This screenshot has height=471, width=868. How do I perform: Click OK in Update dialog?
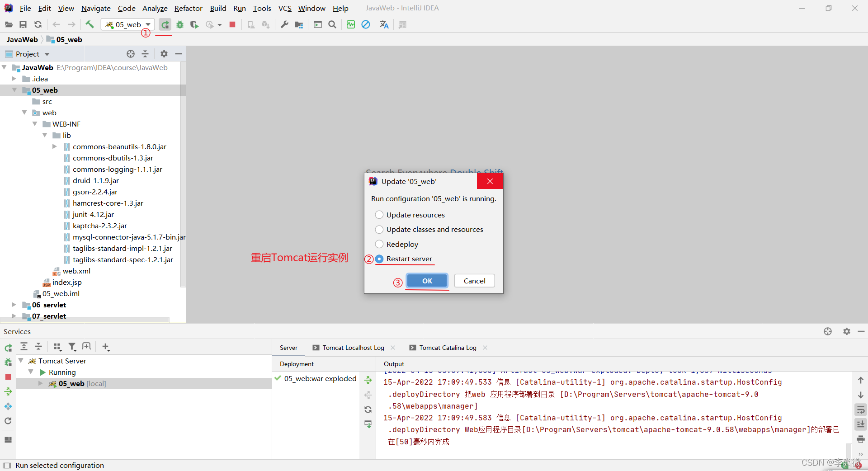pyautogui.click(x=427, y=281)
